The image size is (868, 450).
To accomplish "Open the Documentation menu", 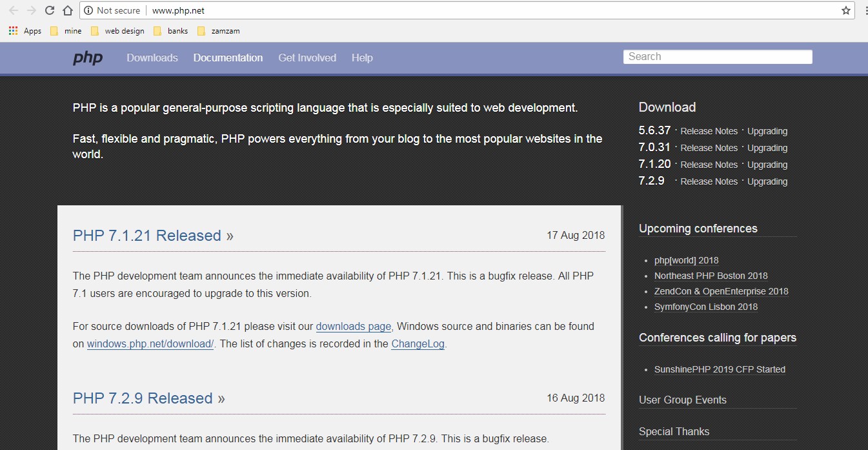I will pyautogui.click(x=228, y=57).
